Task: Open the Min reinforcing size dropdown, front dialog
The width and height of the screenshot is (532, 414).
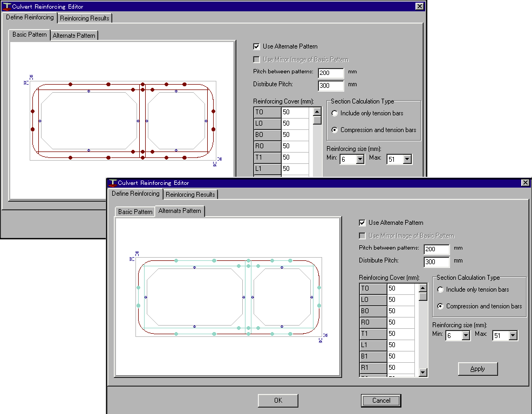Action: click(466, 336)
